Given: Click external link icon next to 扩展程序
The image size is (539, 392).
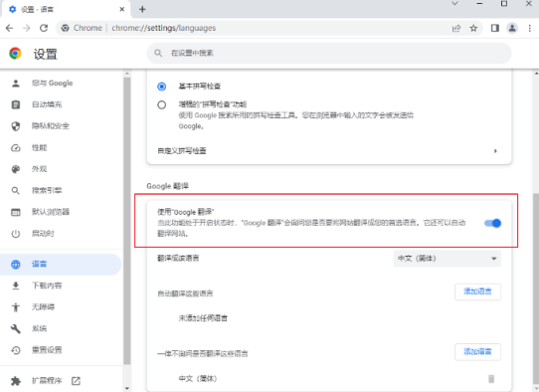Looking at the screenshot, I should 76,381.
